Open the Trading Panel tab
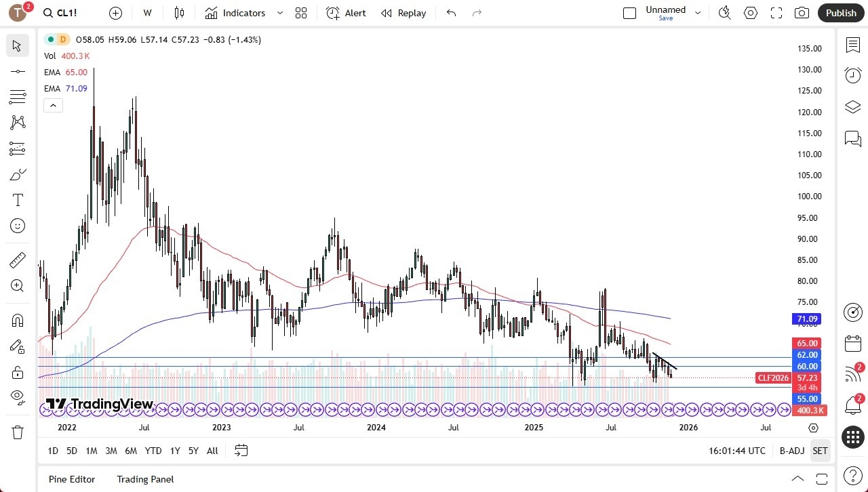Viewport: 868px width, 492px height. (144, 479)
